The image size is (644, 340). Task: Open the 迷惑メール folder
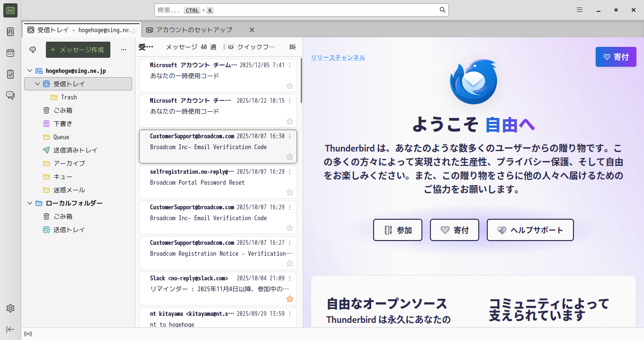78,190
